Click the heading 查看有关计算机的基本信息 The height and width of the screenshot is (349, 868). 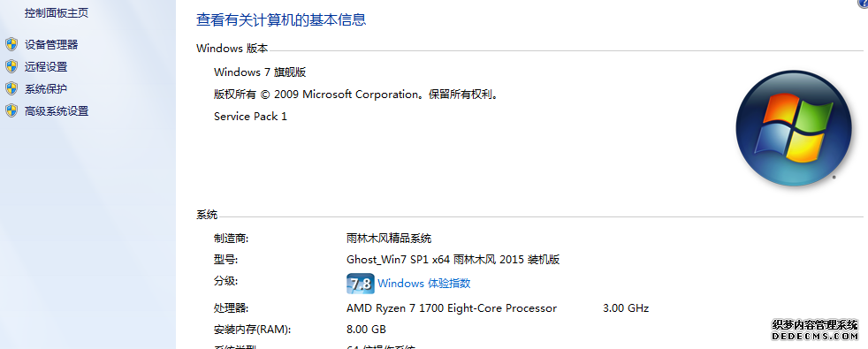[x=281, y=20]
